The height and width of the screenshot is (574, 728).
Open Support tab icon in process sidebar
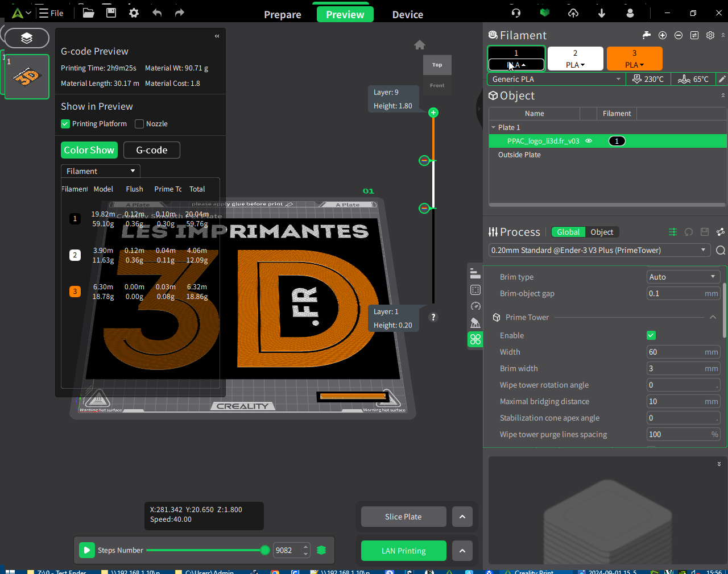click(x=475, y=323)
